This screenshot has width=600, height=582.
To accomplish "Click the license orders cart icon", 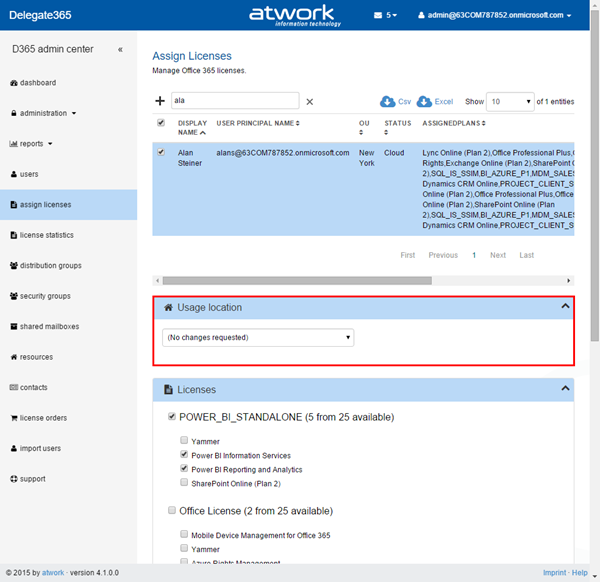I will click(14, 418).
